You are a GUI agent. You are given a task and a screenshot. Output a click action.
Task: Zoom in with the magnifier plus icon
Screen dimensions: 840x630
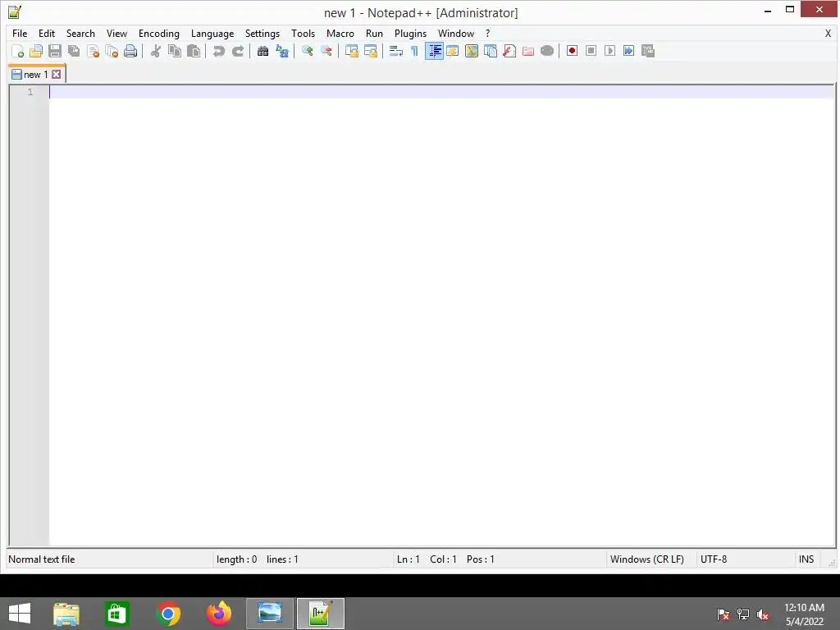(x=307, y=51)
